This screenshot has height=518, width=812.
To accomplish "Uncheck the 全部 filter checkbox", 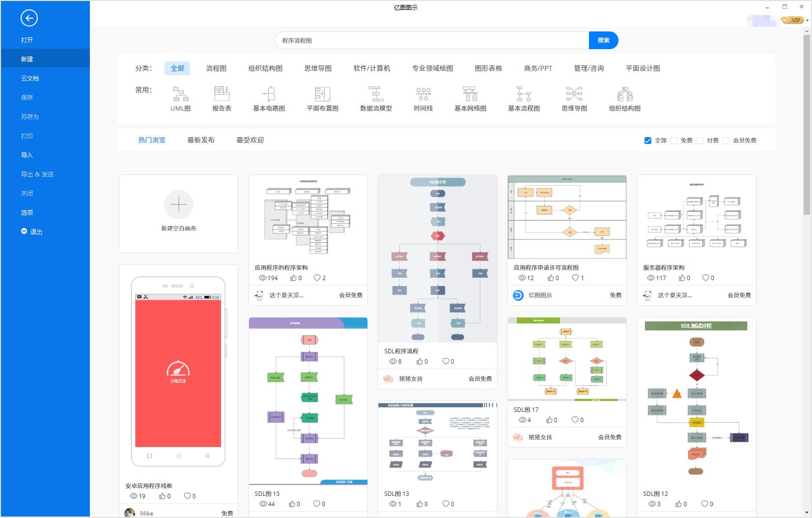I will pos(649,140).
